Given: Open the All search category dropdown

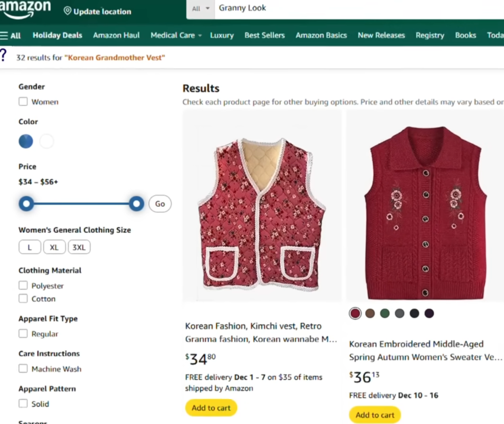Looking at the screenshot, I should click(x=200, y=9).
